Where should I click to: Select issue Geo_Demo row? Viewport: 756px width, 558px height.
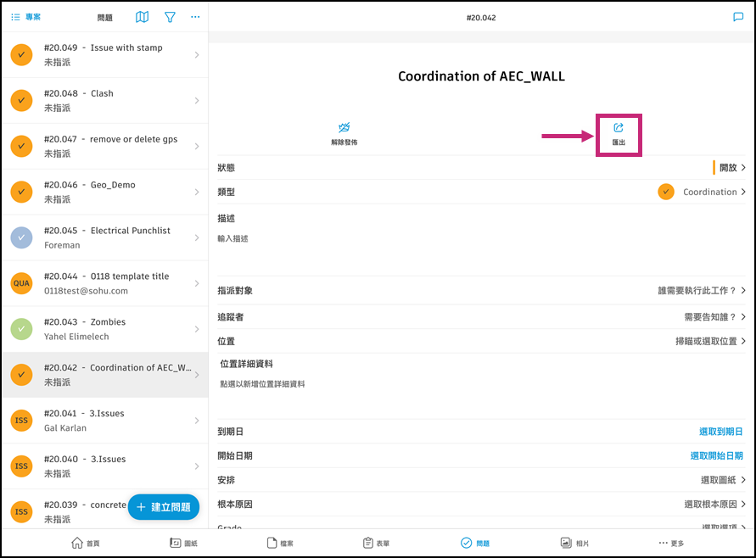click(105, 192)
